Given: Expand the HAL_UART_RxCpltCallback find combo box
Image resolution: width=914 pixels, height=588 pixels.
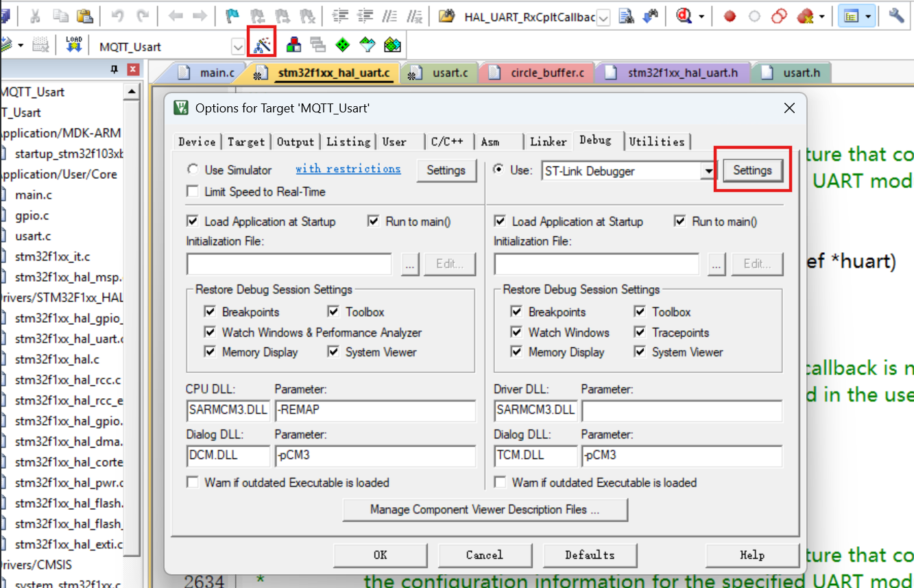Looking at the screenshot, I should point(603,17).
